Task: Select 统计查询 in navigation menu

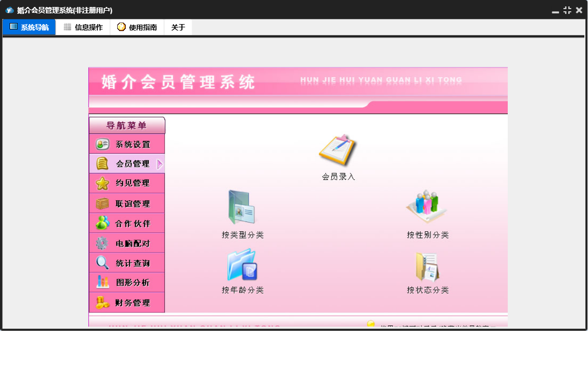Action: tap(127, 263)
